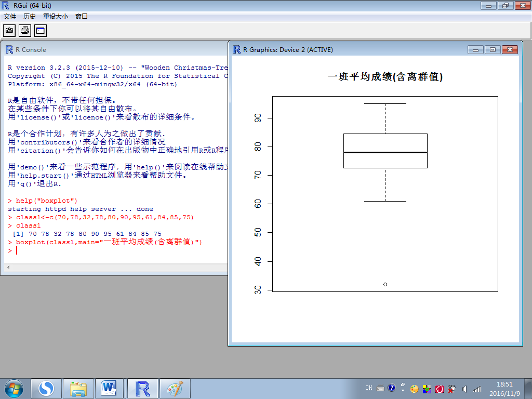The image size is (532, 399).
Task: Click the outlier point in the boxplot
Action: (x=385, y=284)
